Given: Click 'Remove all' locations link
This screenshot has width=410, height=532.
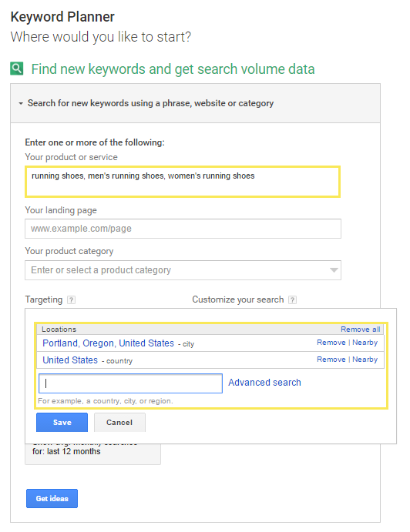Looking at the screenshot, I should [x=361, y=329].
